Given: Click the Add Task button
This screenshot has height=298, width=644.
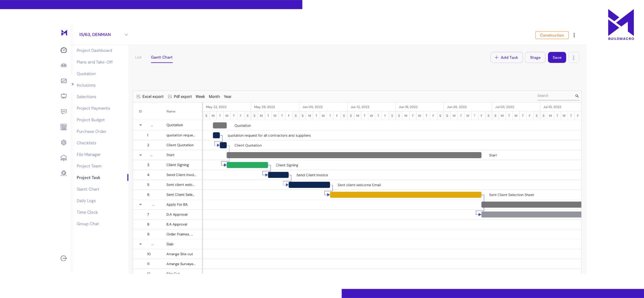Looking at the screenshot, I should click(506, 57).
